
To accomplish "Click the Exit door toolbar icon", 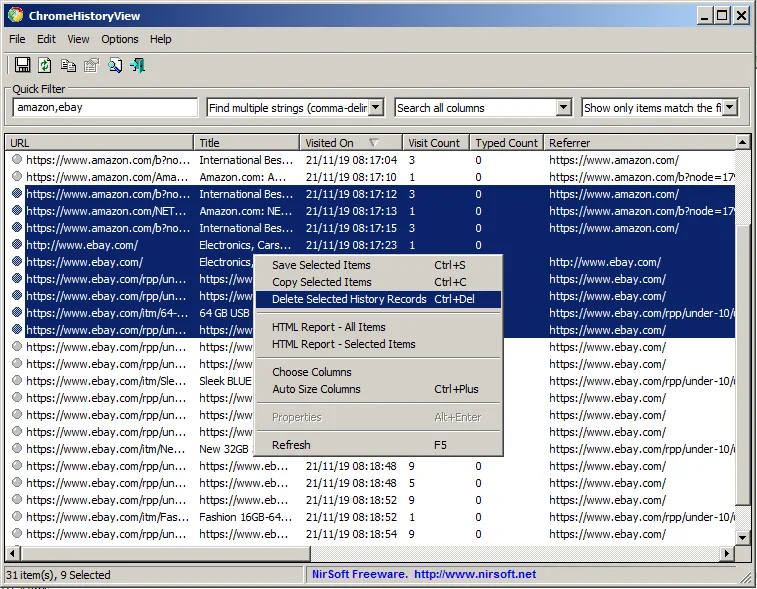I will pos(138,65).
